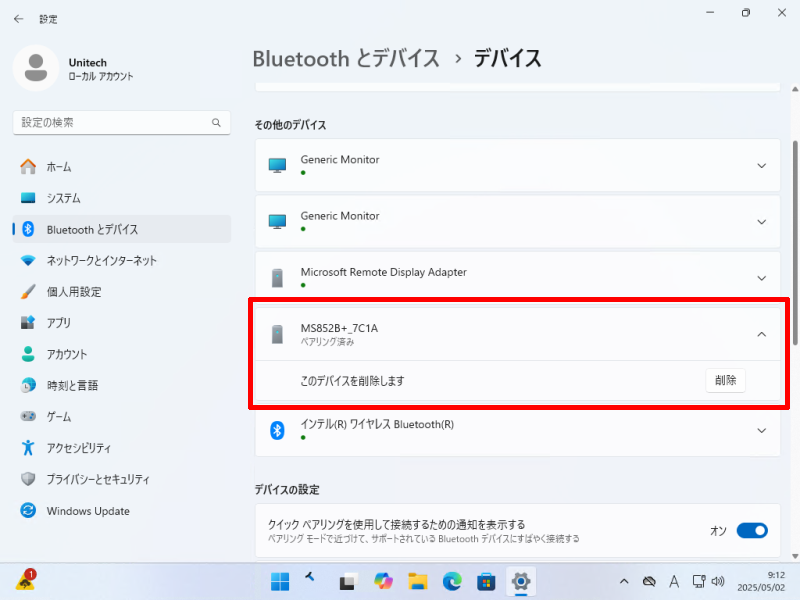This screenshot has width=800, height=600.
Task: Go back with the arrow in the title bar
Action: click(x=19, y=19)
